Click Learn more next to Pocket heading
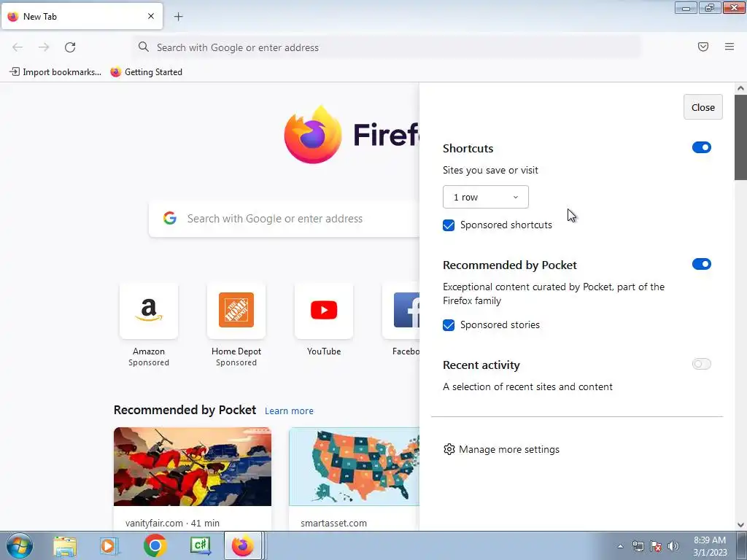Image resolution: width=747 pixels, height=560 pixels. [289, 411]
